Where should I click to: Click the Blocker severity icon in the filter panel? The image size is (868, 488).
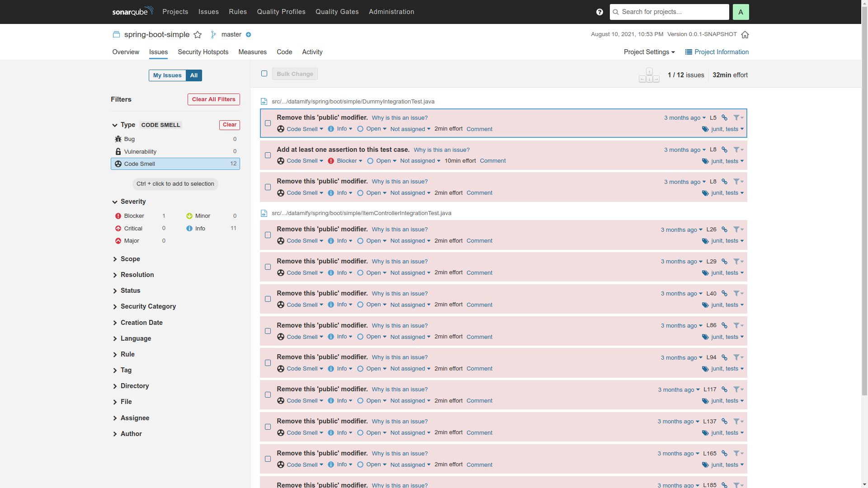click(118, 216)
